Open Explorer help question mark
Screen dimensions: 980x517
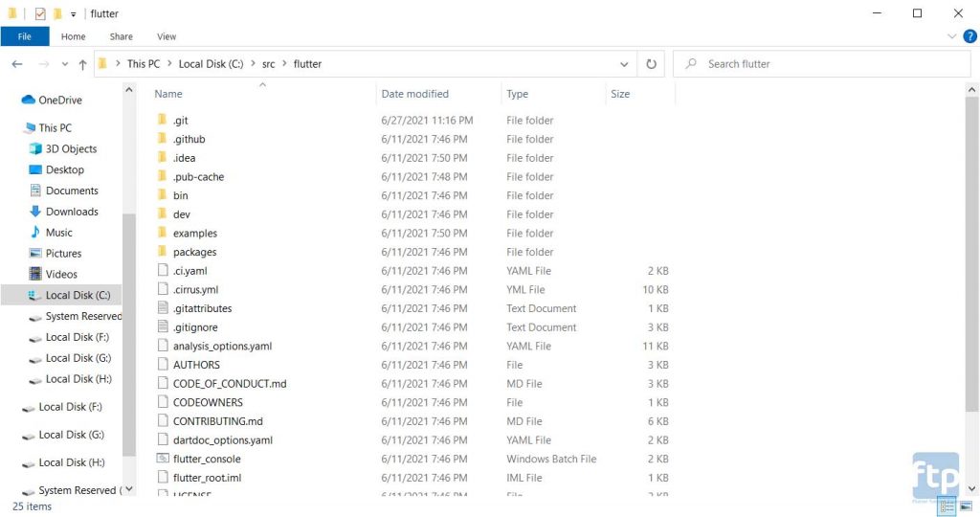(x=970, y=36)
